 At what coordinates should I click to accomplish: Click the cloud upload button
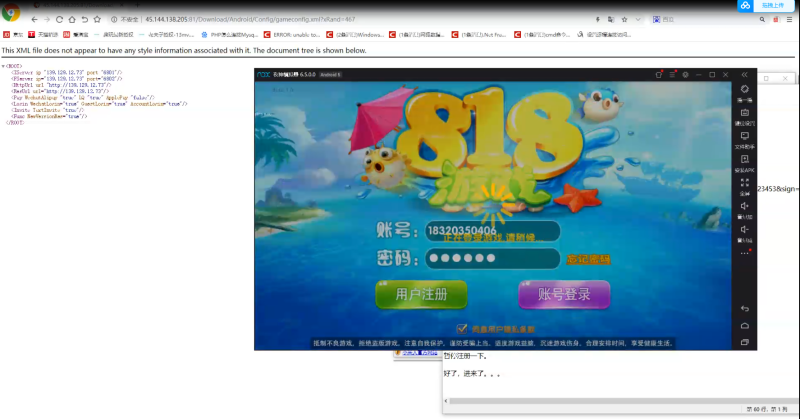(x=766, y=6)
